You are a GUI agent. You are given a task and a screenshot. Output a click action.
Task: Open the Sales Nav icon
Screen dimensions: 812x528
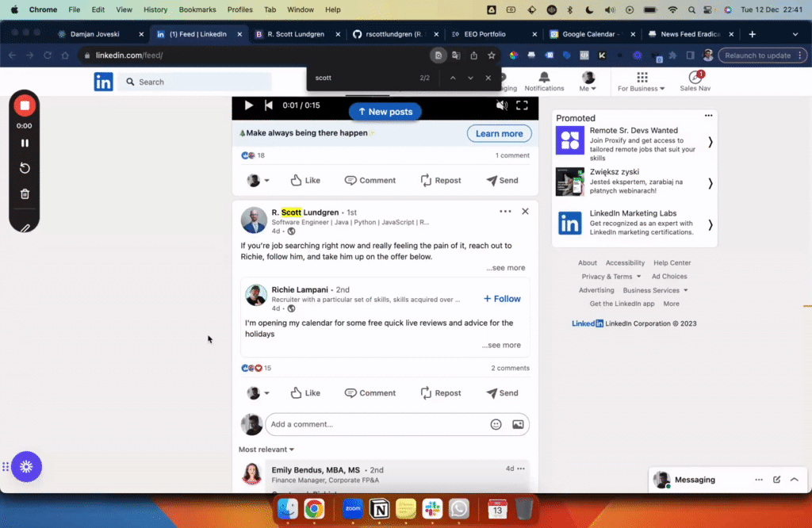point(695,82)
